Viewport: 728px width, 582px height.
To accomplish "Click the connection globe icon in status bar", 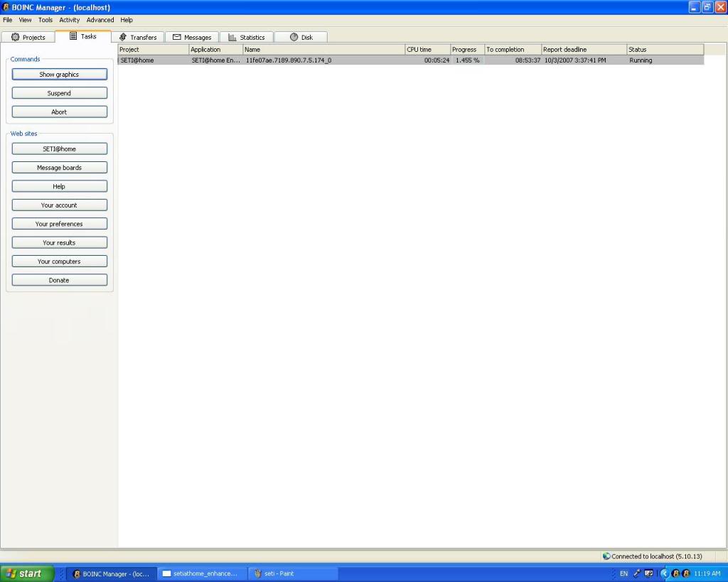I will (x=606, y=556).
